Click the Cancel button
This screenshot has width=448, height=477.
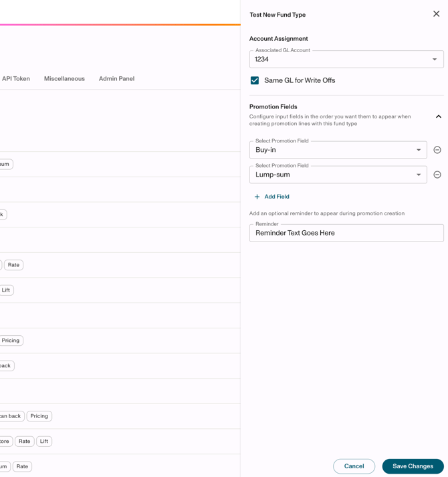coord(354,466)
